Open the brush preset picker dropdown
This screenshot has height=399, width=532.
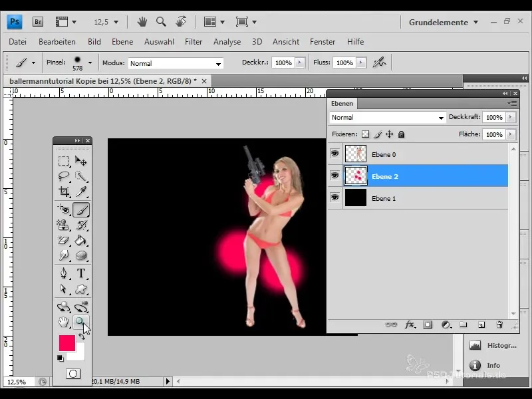(x=90, y=63)
